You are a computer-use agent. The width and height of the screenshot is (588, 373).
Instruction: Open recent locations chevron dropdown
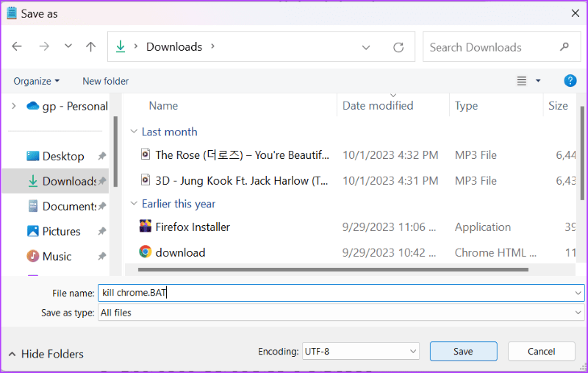(68, 46)
